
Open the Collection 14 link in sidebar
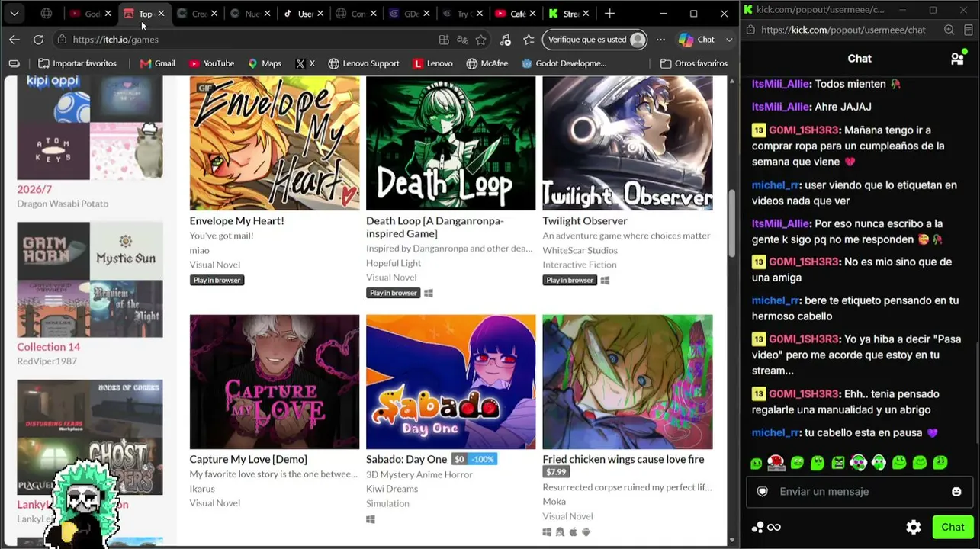[48, 347]
